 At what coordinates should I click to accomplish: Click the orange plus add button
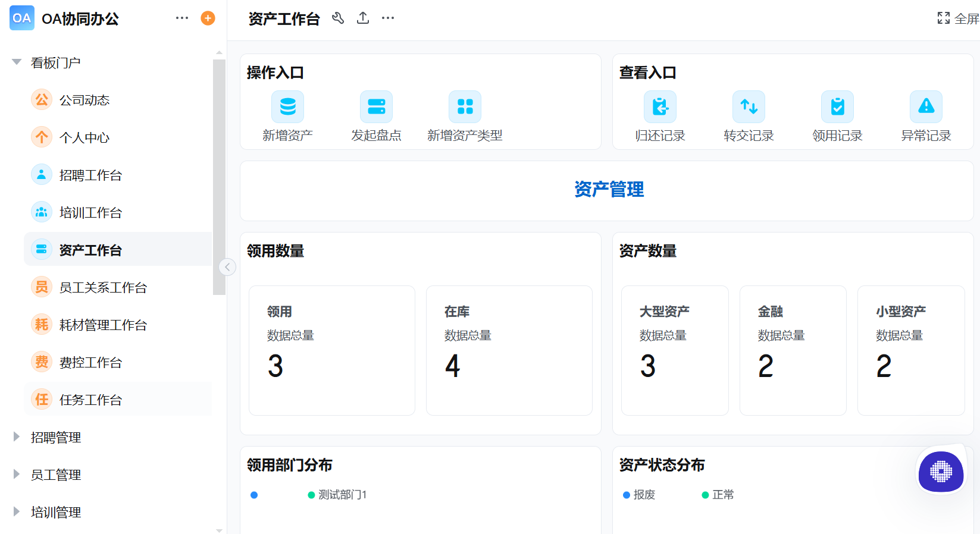[x=208, y=18]
